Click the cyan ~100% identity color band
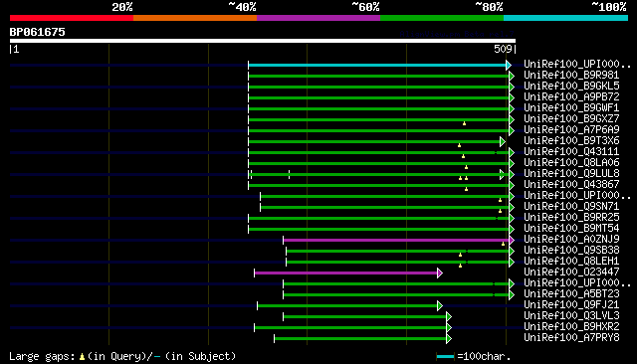Viewport: 637px width, 364px height. (x=565, y=18)
